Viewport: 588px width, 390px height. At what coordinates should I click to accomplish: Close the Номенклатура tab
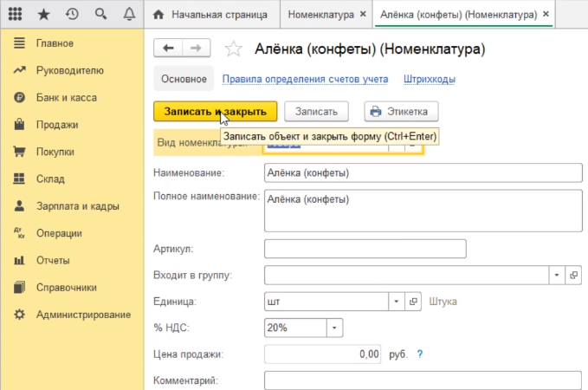(361, 16)
